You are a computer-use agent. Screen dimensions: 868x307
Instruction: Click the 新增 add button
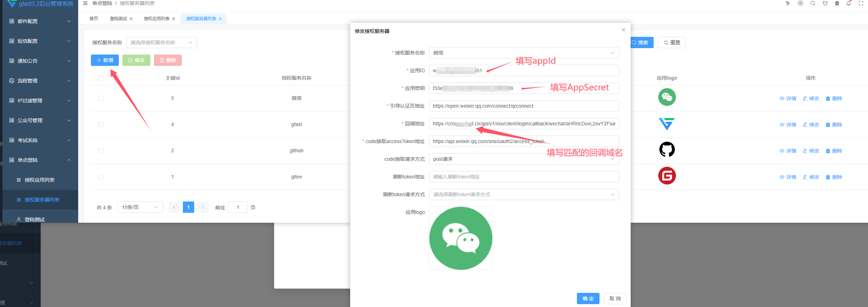tap(105, 60)
